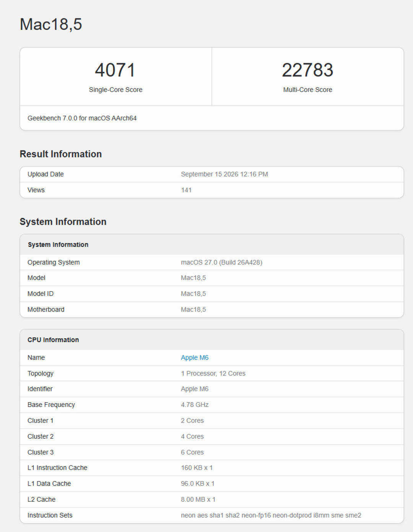The height and width of the screenshot is (532, 413).
Task: Select the Apple M6 value in the Identifier row
Action: (x=195, y=389)
